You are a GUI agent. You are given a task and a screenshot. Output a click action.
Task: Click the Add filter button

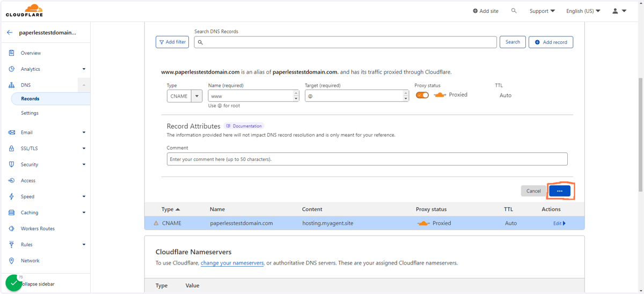172,42
